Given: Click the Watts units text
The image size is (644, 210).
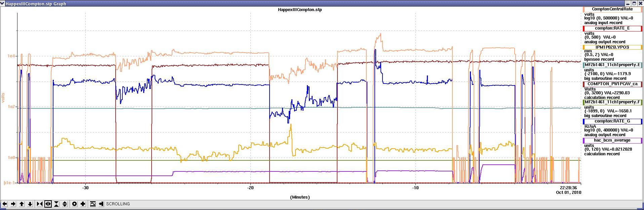Looking at the screenshot, I should coord(590,89).
